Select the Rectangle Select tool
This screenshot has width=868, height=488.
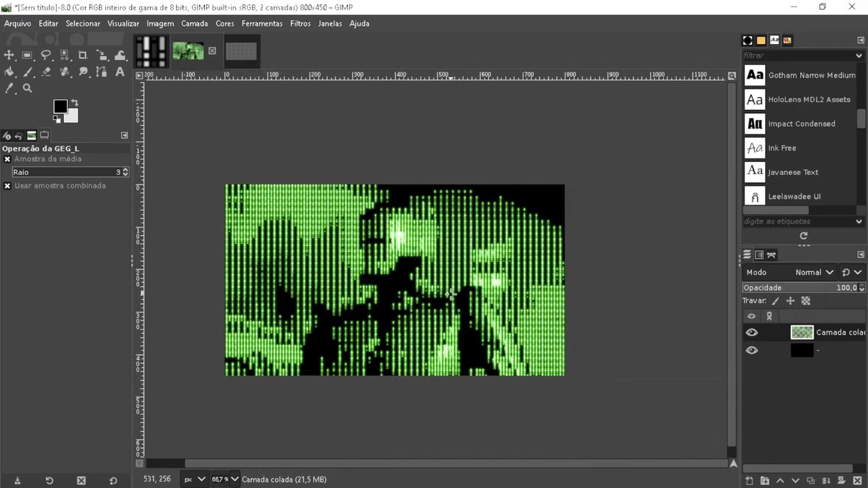point(28,55)
